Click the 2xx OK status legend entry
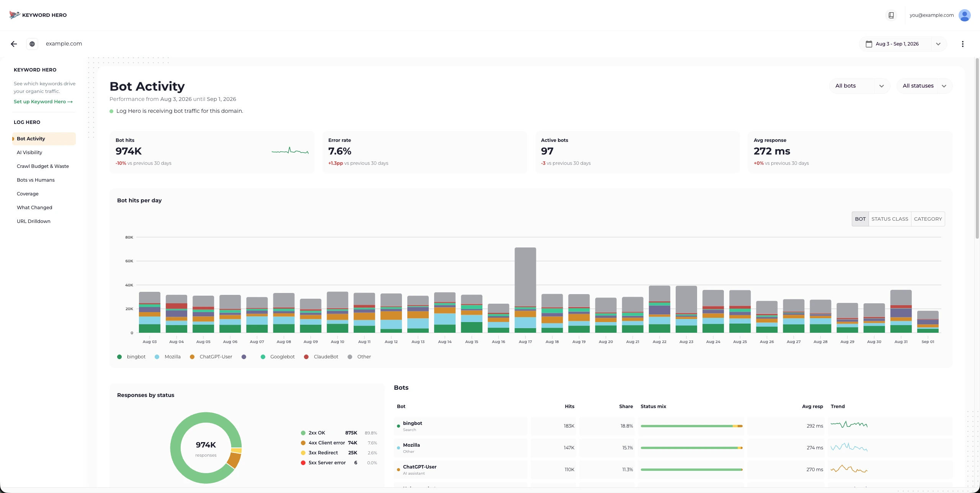 339,433
